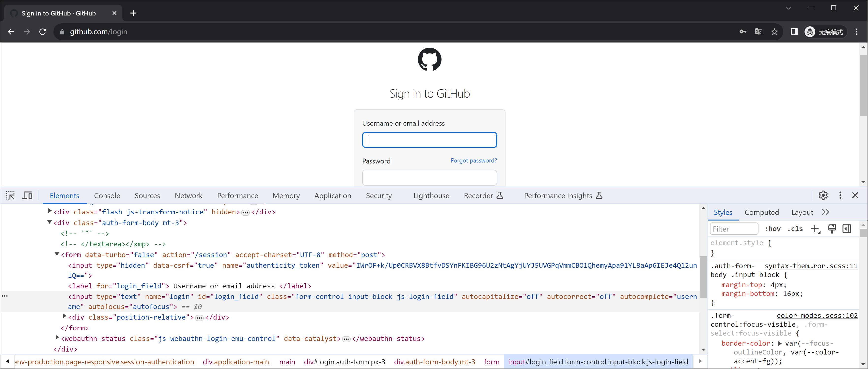The height and width of the screenshot is (369, 868).
Task: Click the GitHub Octocat logo
Action: [x=429, y=59]
